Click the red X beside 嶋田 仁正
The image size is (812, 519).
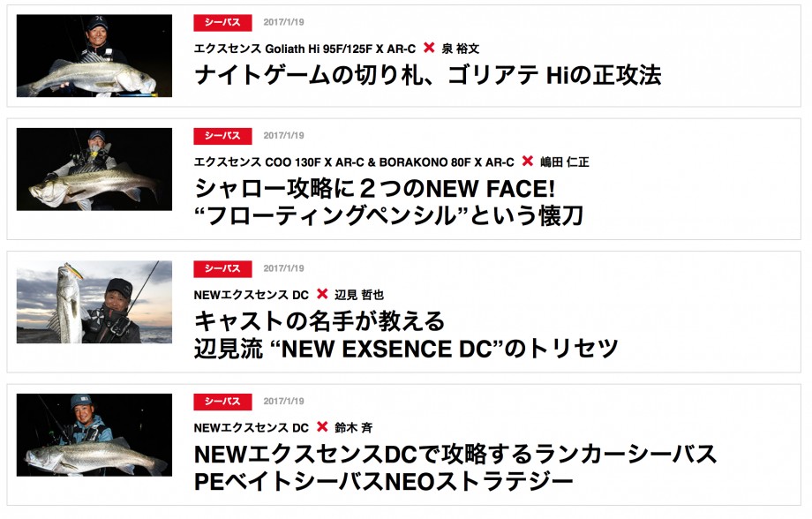(x=527, y=162)
